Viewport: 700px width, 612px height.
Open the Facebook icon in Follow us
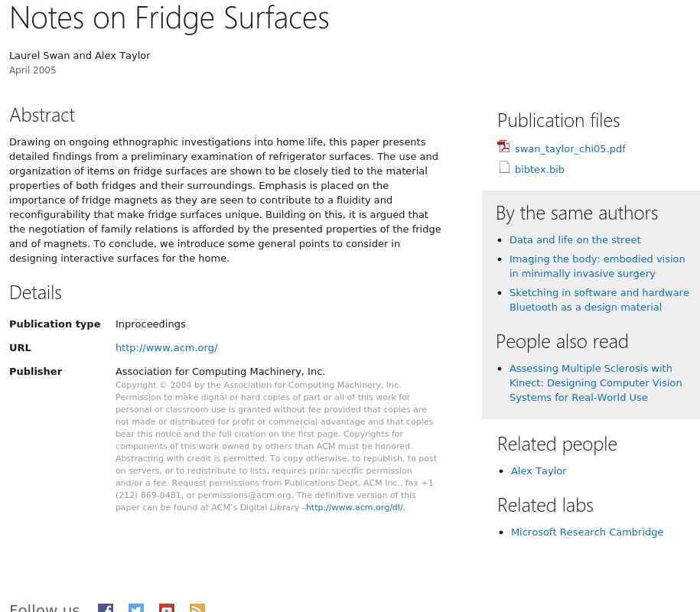106,608
